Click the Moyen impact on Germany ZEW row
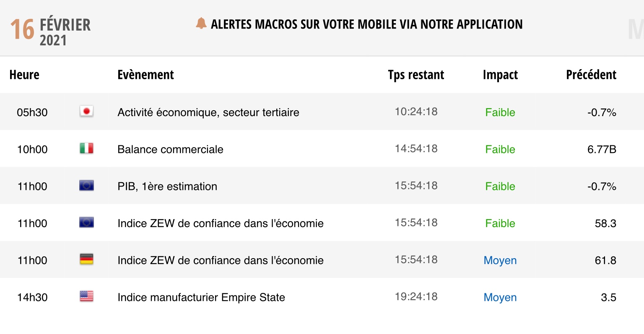This screenshot has height=334, width=644. pyautogui.click(x=500, y=260)
